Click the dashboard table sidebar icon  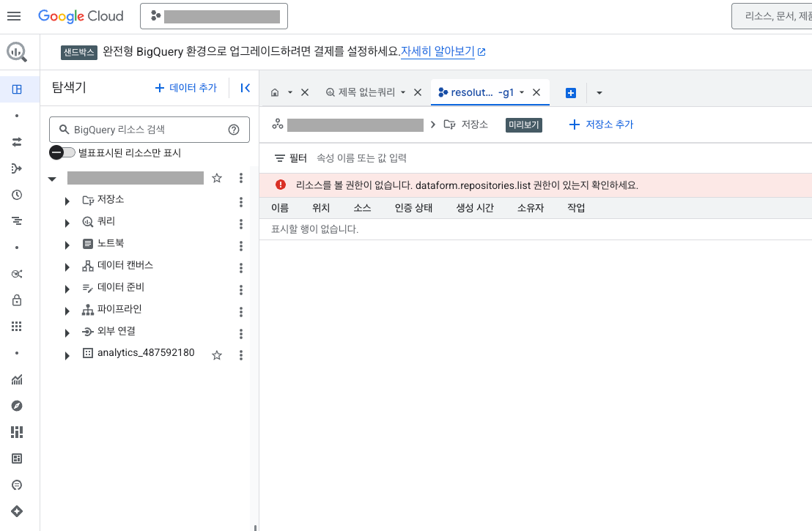(17, 458)
